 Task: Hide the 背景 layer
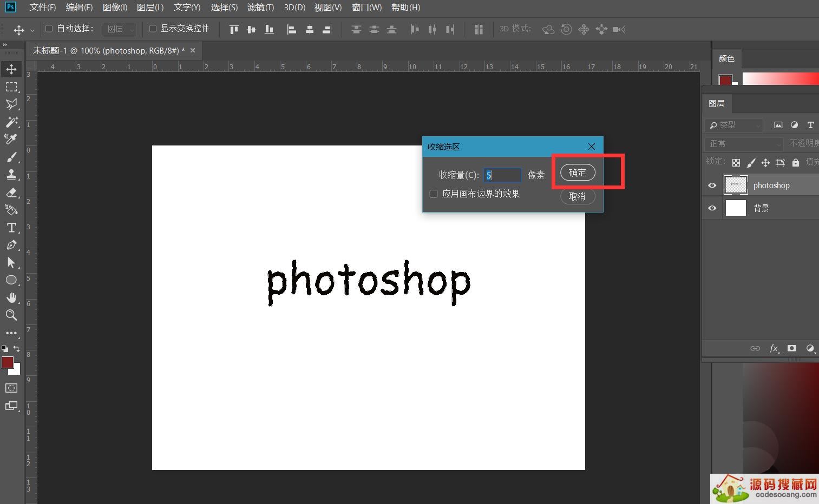(712, 208)
